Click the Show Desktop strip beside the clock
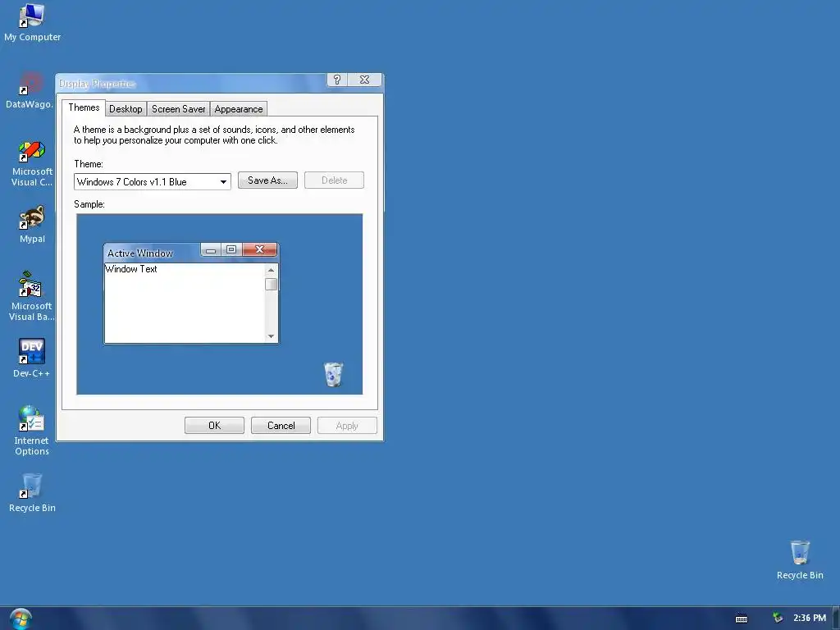The width and height of the screenshot is (840, 630). pos(836,619)
